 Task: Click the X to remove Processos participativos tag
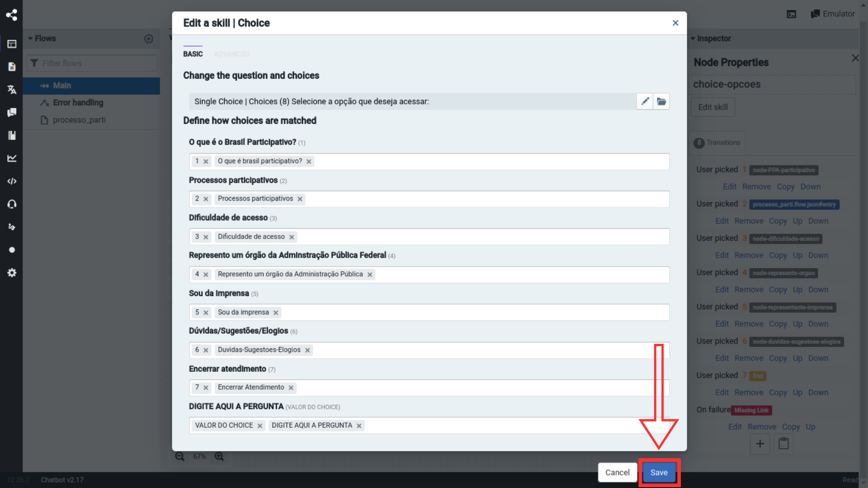[299, 198]
